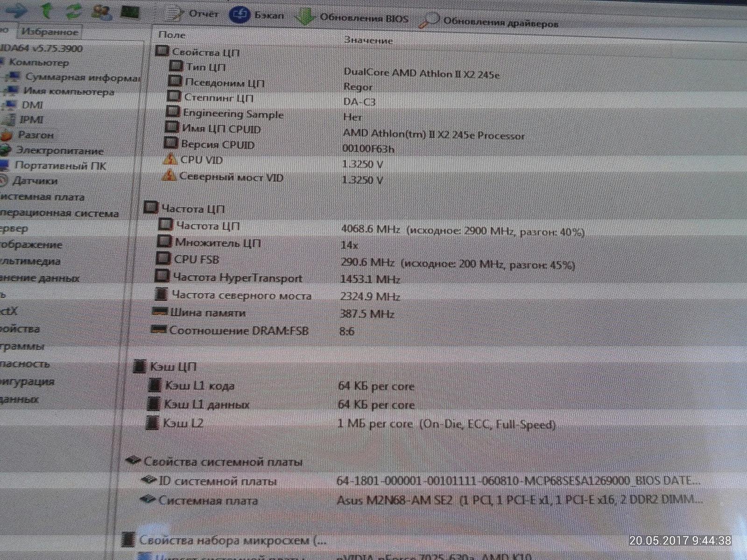Click the Версия CPUID row icon
This screenshot has height=560, width=747.
pos(170,142)
